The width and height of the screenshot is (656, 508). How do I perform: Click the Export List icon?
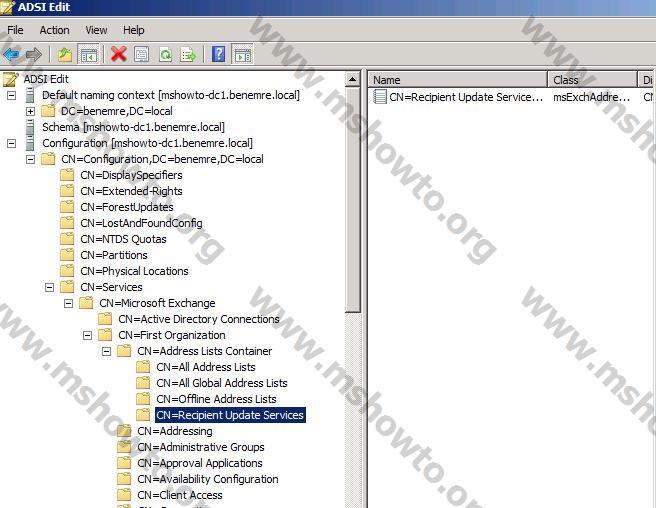(x=188, y=54)
